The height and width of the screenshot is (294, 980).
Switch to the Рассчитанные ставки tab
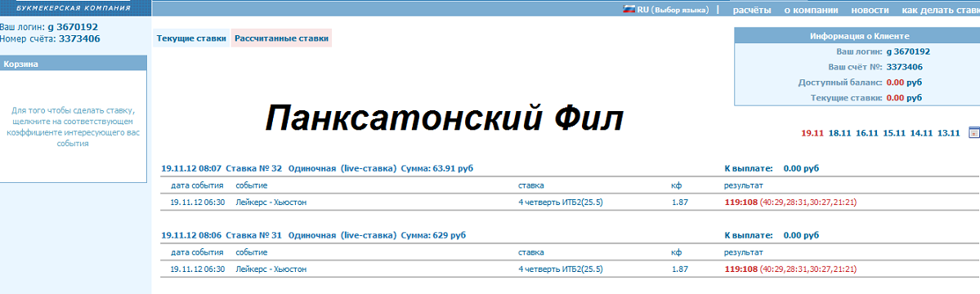point(281,38)
